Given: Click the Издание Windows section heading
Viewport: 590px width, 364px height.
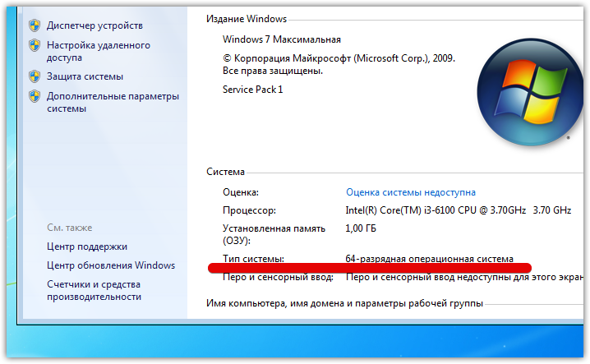Looking at the screenshot, I should coord(247,19).
